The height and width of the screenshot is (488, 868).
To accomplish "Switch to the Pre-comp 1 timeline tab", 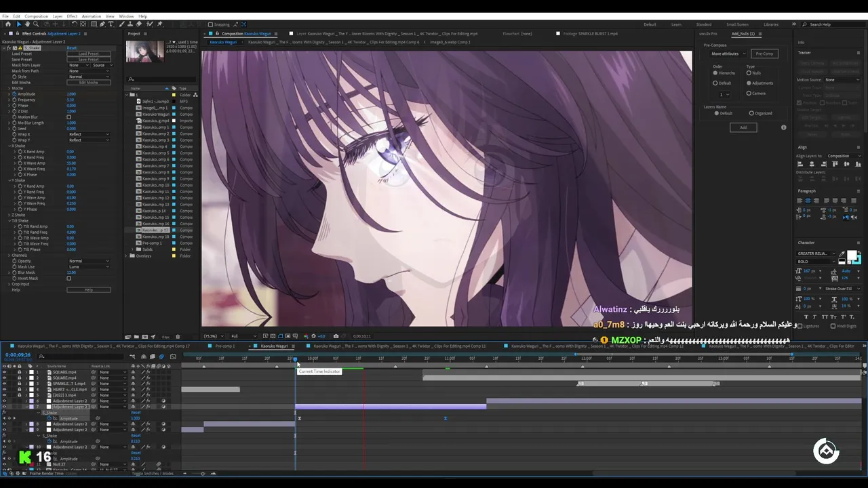I will (225, 346).
